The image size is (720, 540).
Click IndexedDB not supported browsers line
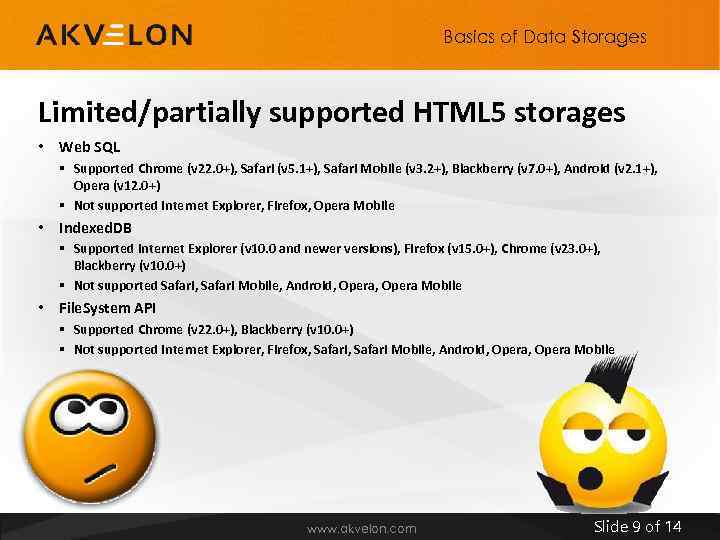pos(267,285)
